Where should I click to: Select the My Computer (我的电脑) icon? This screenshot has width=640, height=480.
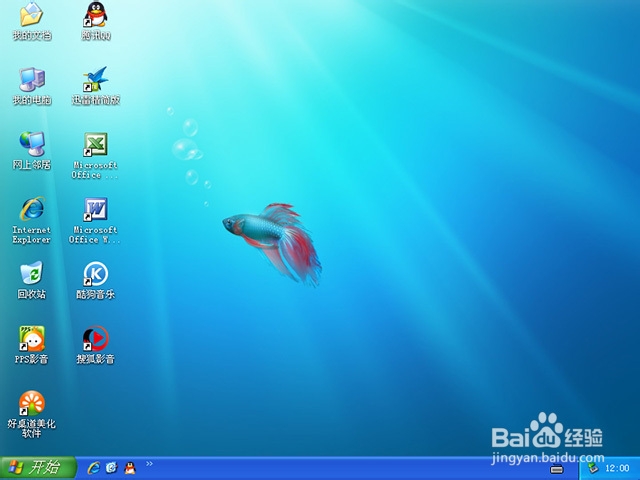pyautogui.click(x=32, y=86)
